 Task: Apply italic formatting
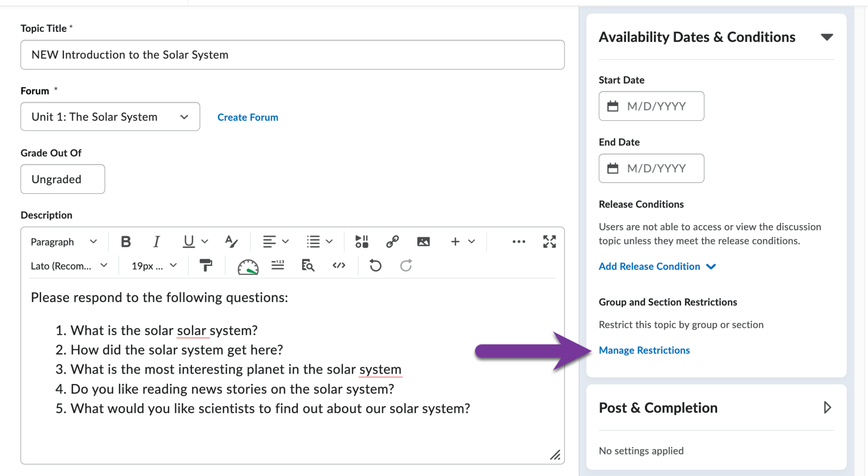click(x=156, y=241)
